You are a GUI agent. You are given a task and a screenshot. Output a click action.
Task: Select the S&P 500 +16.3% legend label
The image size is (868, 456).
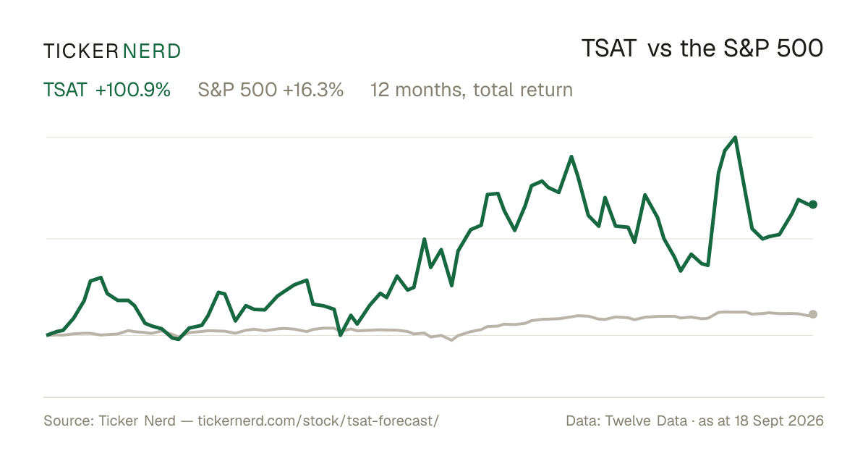click(271, 90)
